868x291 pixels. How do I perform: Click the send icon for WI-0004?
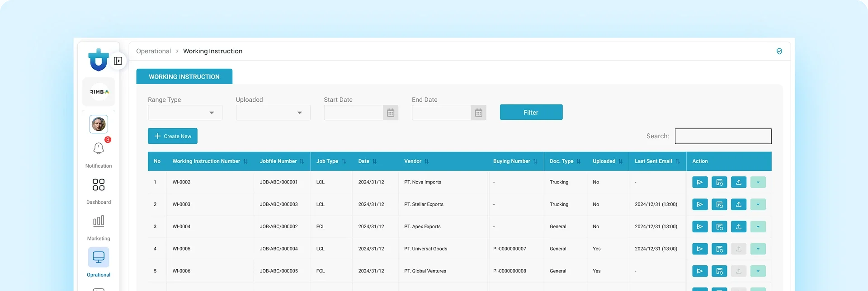(700, 226)
